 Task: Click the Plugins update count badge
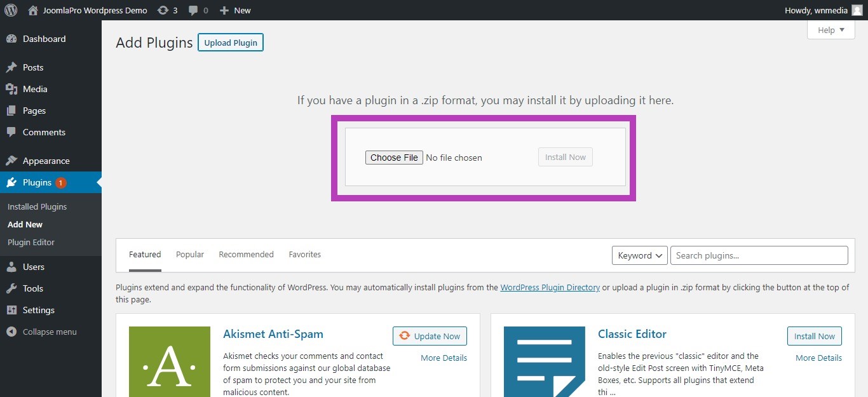pyautogui.click(x=60, y=183)
